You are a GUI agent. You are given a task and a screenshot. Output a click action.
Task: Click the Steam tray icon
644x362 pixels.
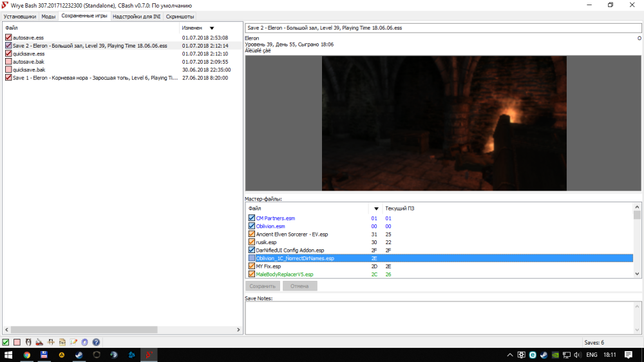544,355
